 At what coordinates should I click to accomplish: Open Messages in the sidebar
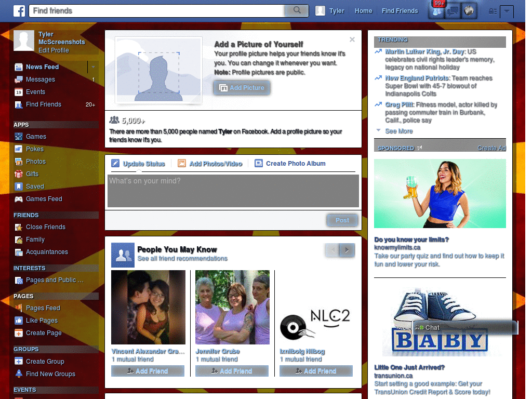tap(41, 79)
